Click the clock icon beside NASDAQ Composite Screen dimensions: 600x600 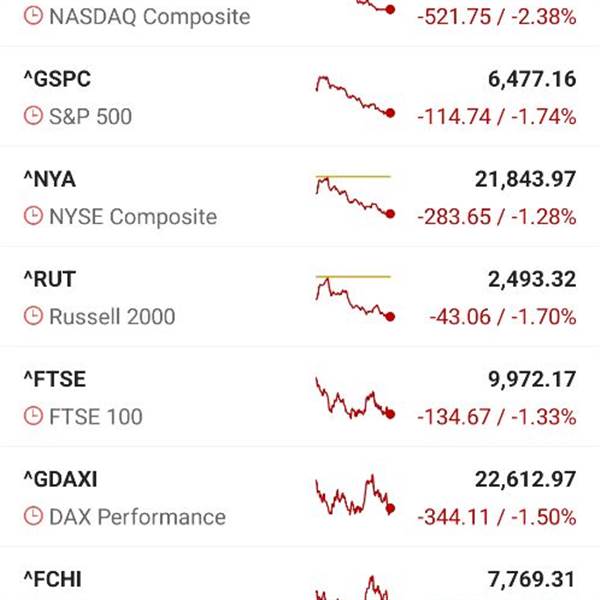(x=33, y=17)
